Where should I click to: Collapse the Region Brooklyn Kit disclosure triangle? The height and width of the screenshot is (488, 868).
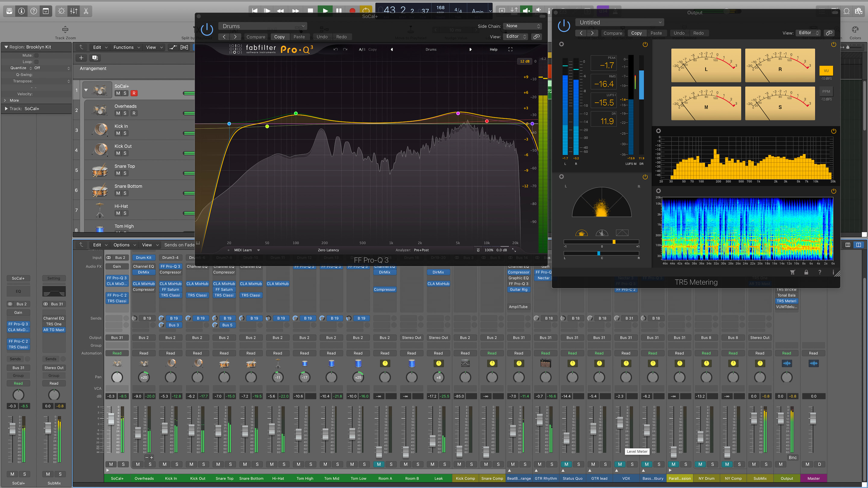coord(6,47)
